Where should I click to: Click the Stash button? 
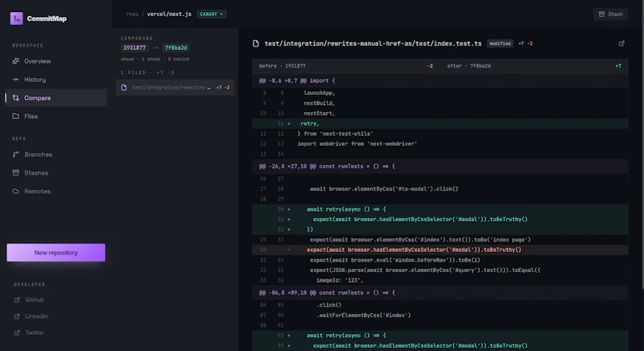point(611,14)
